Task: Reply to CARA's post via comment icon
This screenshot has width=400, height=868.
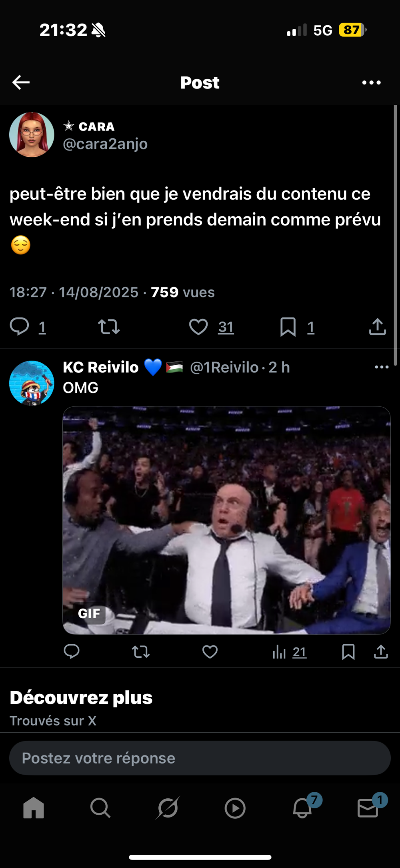Action: (x=19, y=326)
